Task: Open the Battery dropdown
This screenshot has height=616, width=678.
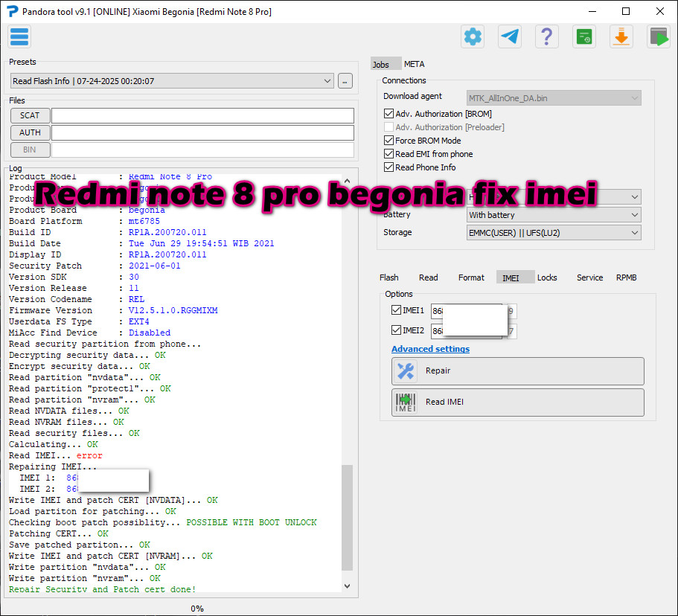Action: click(x=554, y=215)
